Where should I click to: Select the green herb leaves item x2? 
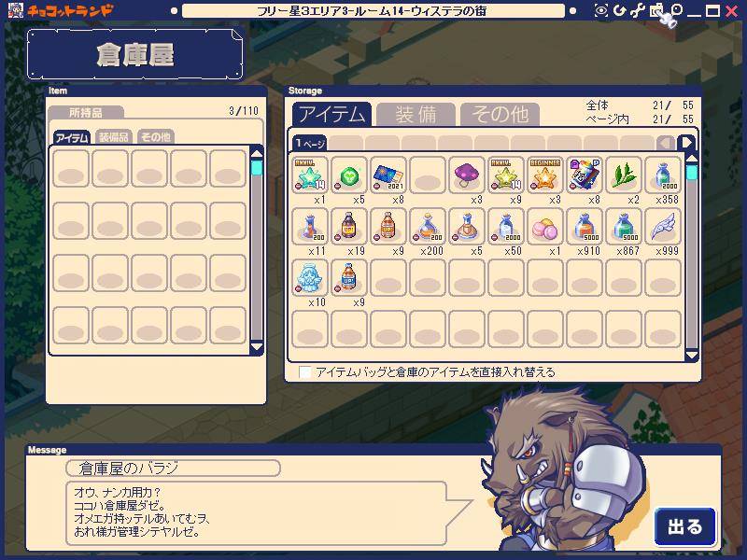pyautogui.click(x=623, y=175)
